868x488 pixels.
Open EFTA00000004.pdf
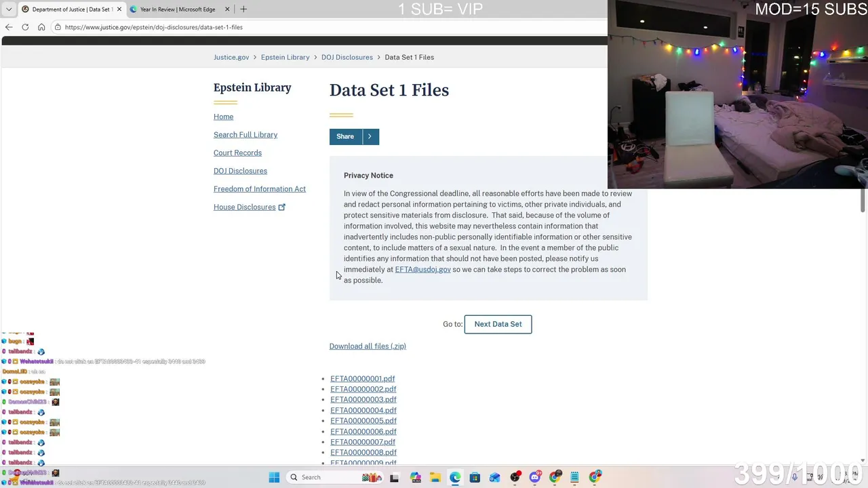click(363, 411)
